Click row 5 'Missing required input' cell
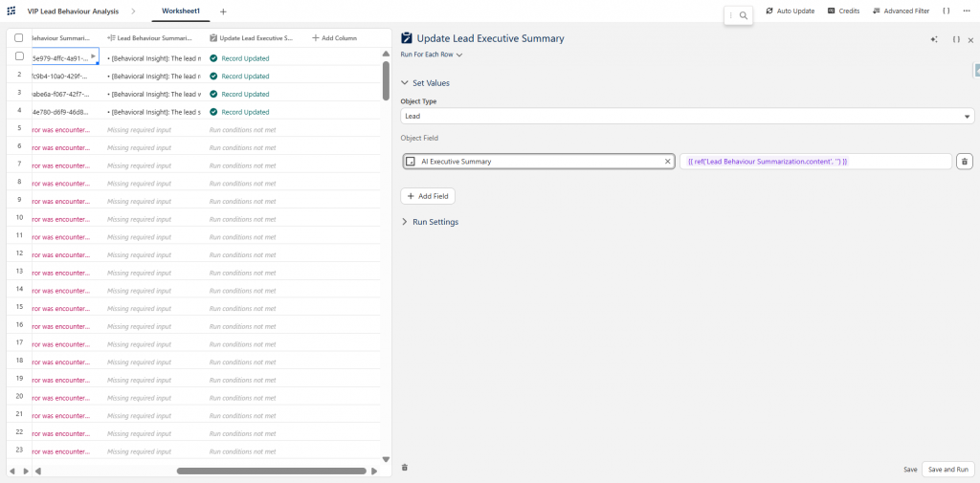 (x=140, y=130)
